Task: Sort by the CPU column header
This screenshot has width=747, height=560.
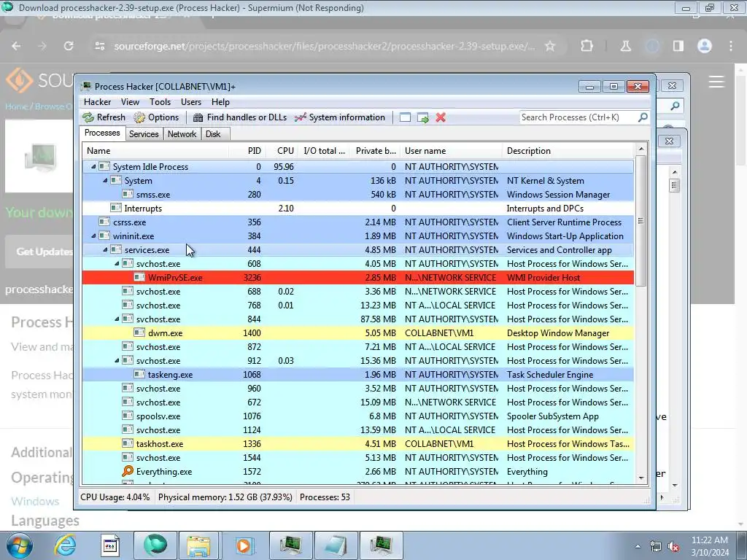Action: coord(282,150)
